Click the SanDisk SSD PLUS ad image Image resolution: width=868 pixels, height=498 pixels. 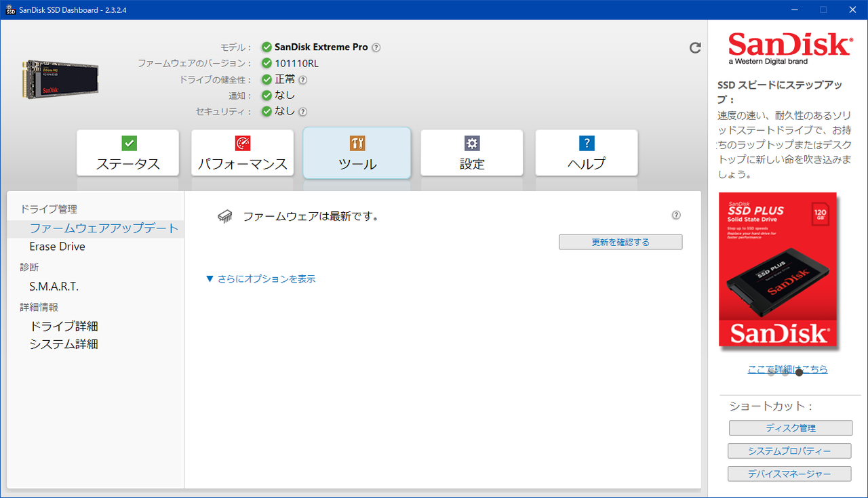click(778, 271)
